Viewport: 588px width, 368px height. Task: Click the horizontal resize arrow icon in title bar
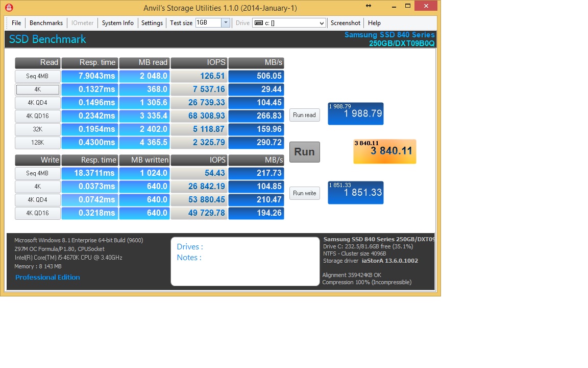pos(368,6)
